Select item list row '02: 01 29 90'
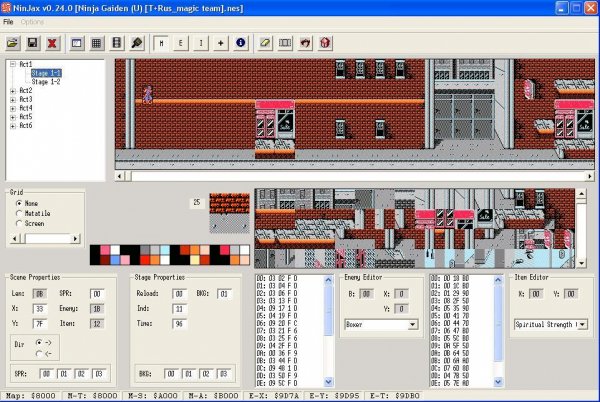600x402 pixels. [x=450, y=293]
